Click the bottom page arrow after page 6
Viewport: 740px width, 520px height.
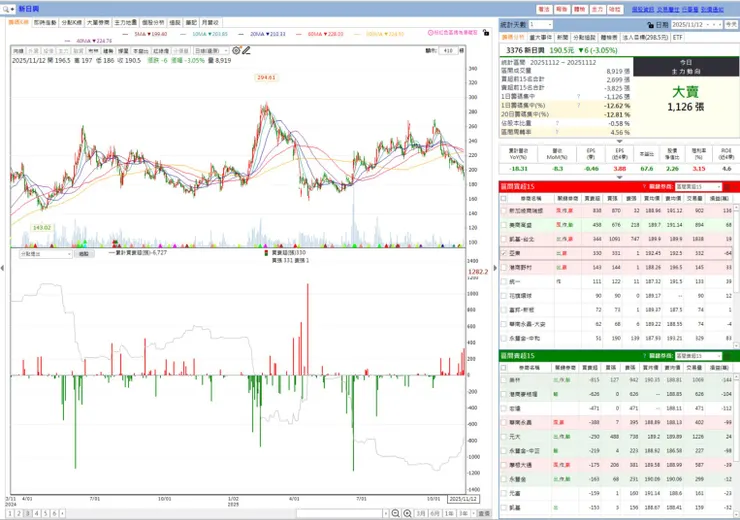tap(62, 513)
